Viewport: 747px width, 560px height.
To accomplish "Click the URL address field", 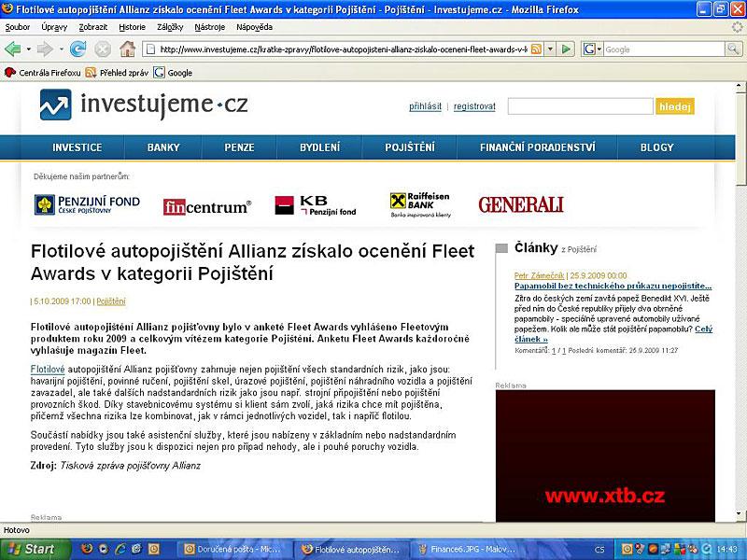I will pyautogui.click(x=343, y=49).
